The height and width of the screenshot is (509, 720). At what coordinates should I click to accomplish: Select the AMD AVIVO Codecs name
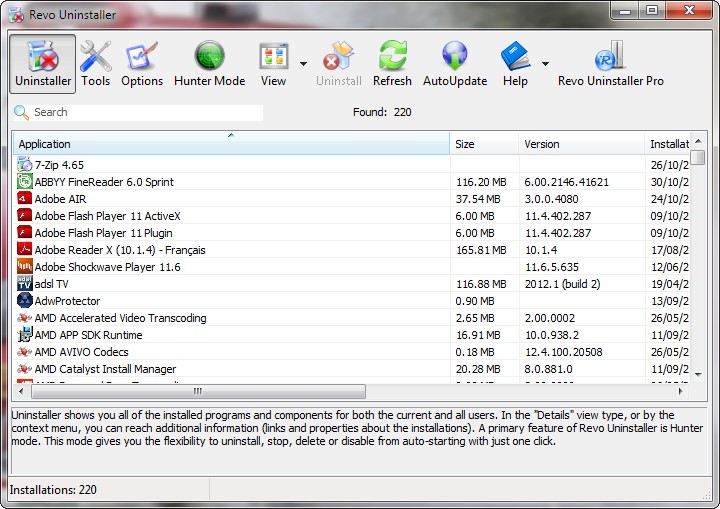pyautogui.click(x=81, y=352)
